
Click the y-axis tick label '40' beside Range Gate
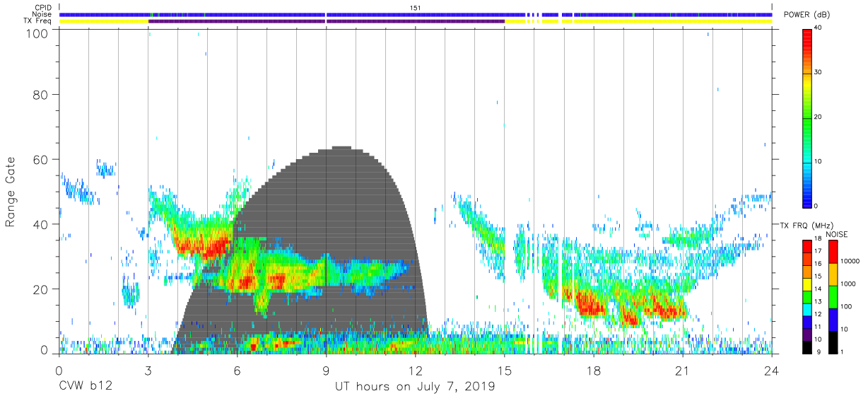point(42,225)
